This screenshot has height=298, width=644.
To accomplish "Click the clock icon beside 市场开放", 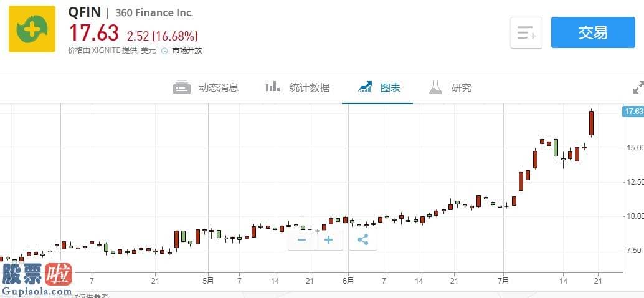I will (164, 51).
